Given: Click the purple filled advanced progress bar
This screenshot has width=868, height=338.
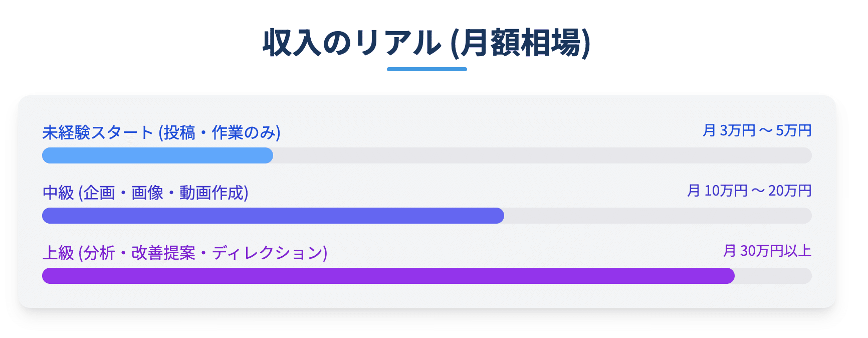Looking at the screenshot, I should pyautogui.click(x=388, y=276).
